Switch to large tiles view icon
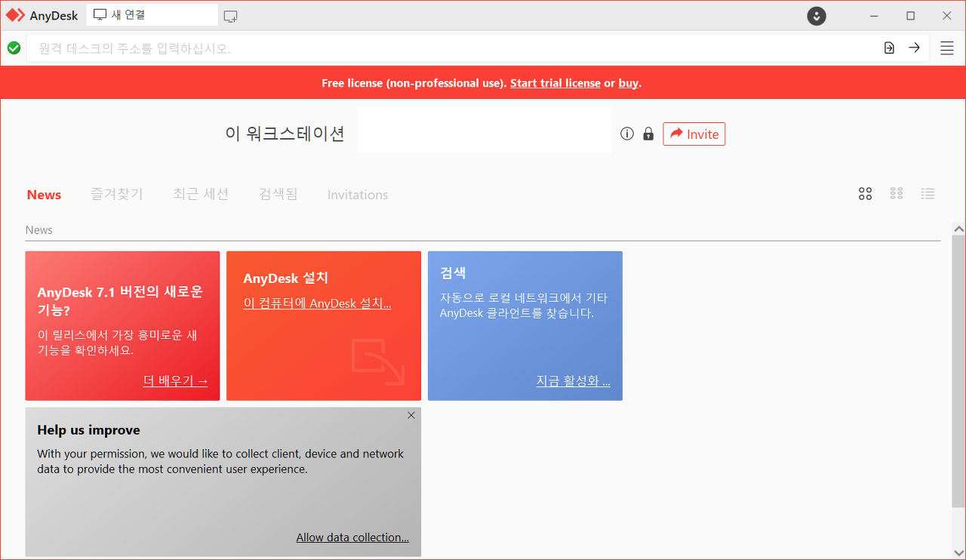 866,194
